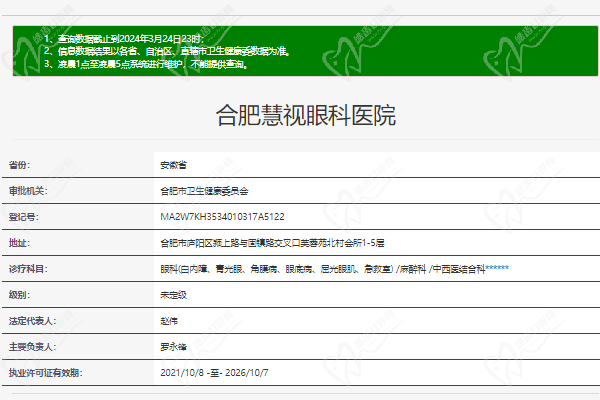600x400 pixels.
Task: Select the hospital title 合肥慧视眼科医院
Action: coord(306,115)
